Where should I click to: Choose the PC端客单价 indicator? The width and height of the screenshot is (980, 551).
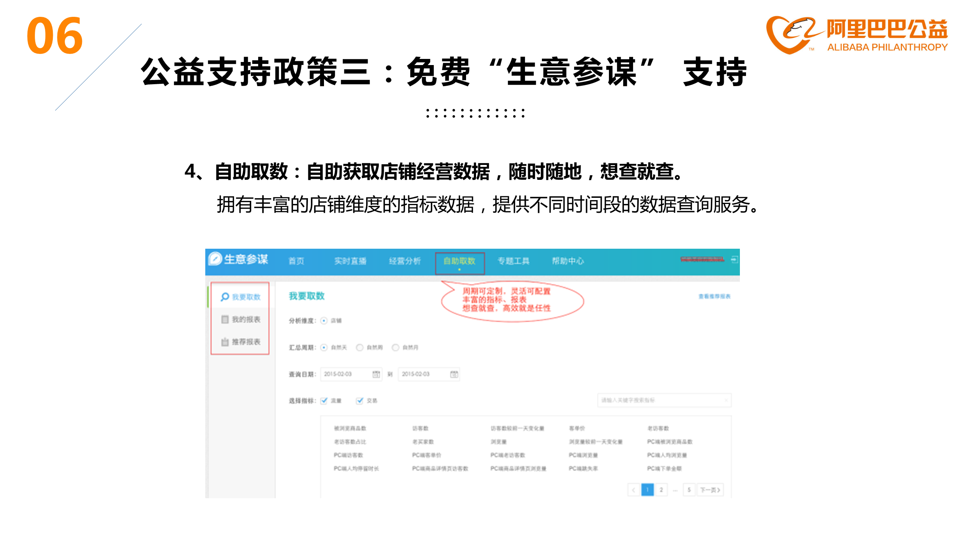(x=427, y=455)
